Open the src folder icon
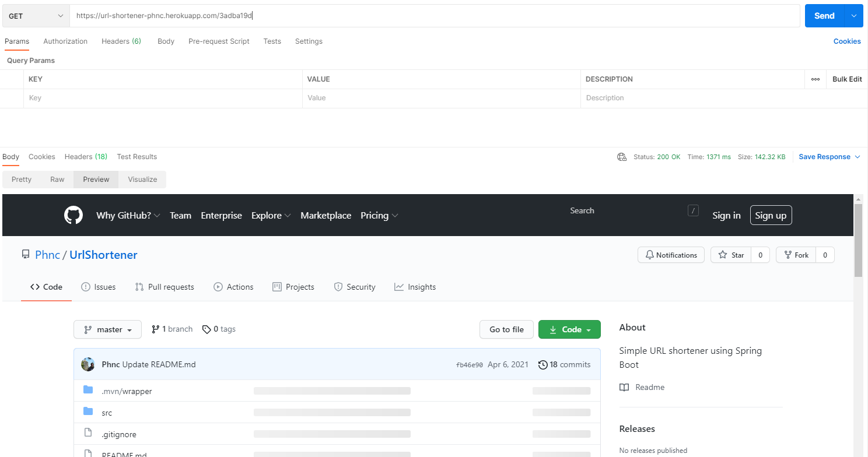 click(88, 412)
